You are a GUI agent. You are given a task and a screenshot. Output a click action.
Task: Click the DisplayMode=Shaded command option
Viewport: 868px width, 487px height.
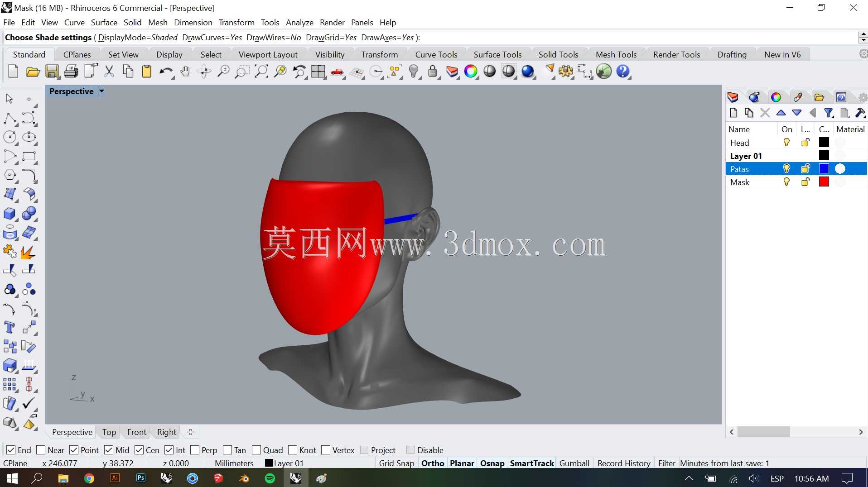coord(138,38)
